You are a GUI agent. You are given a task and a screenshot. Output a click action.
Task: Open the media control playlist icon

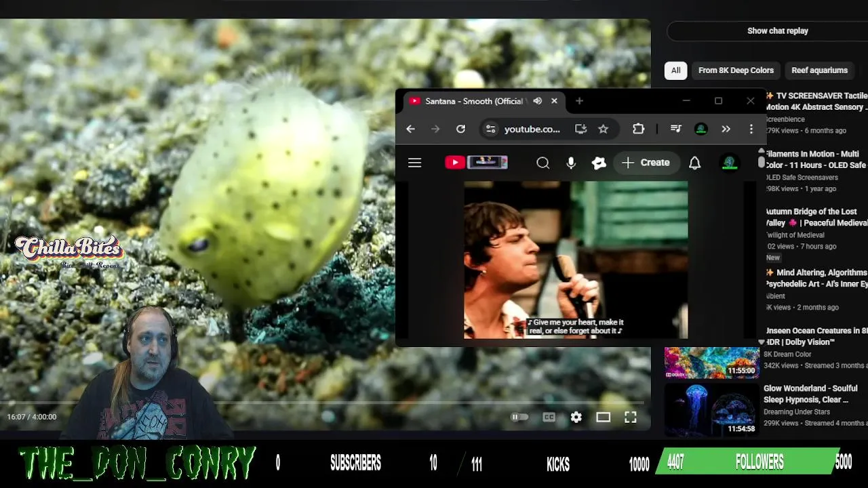[x=675, y=129]
